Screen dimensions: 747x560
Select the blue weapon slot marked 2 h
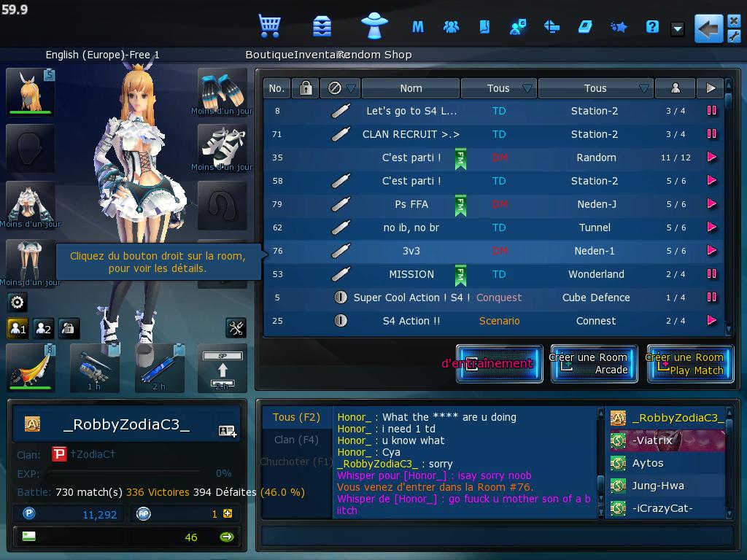click(159, 368)
